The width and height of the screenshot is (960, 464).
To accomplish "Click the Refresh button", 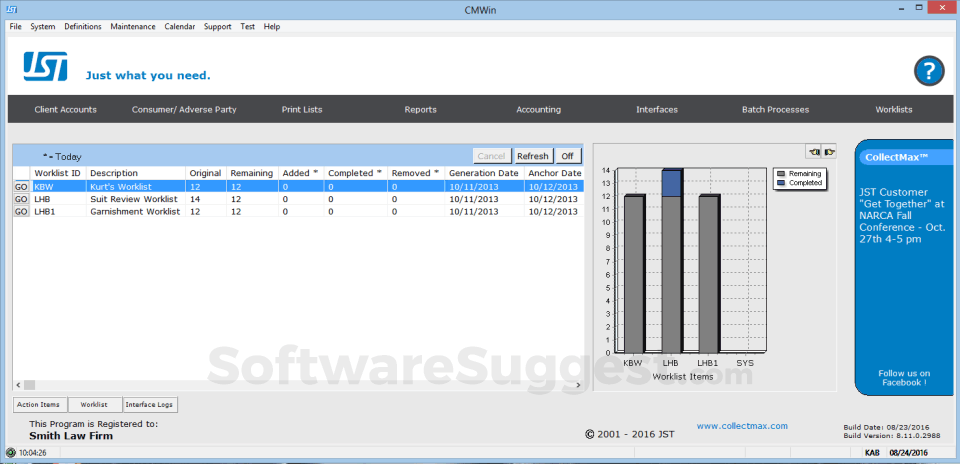I will 533,156.
